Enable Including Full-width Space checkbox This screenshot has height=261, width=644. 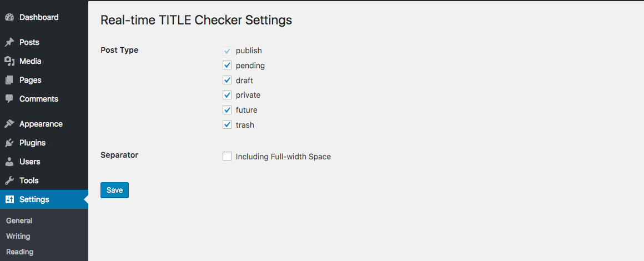coord(227,157)
